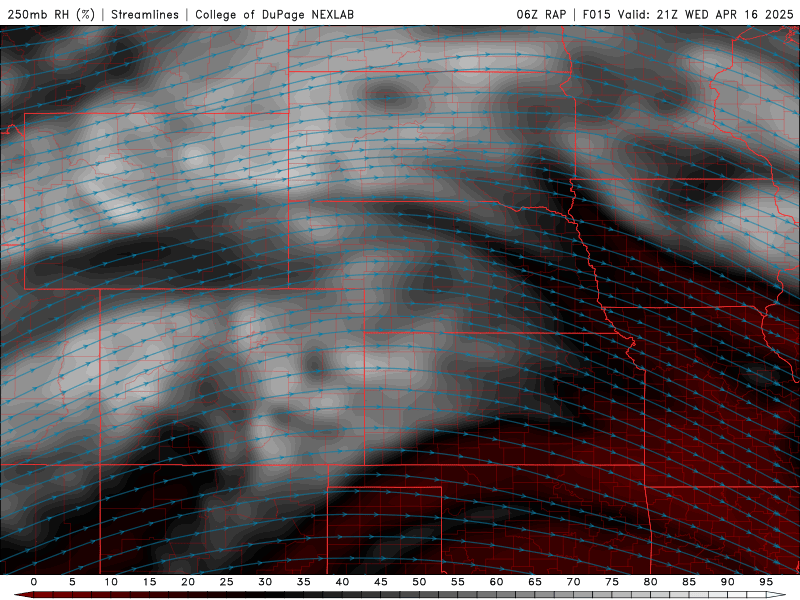
Task: Click the dark red left arrow tip of colorbar
Action: 23,595
